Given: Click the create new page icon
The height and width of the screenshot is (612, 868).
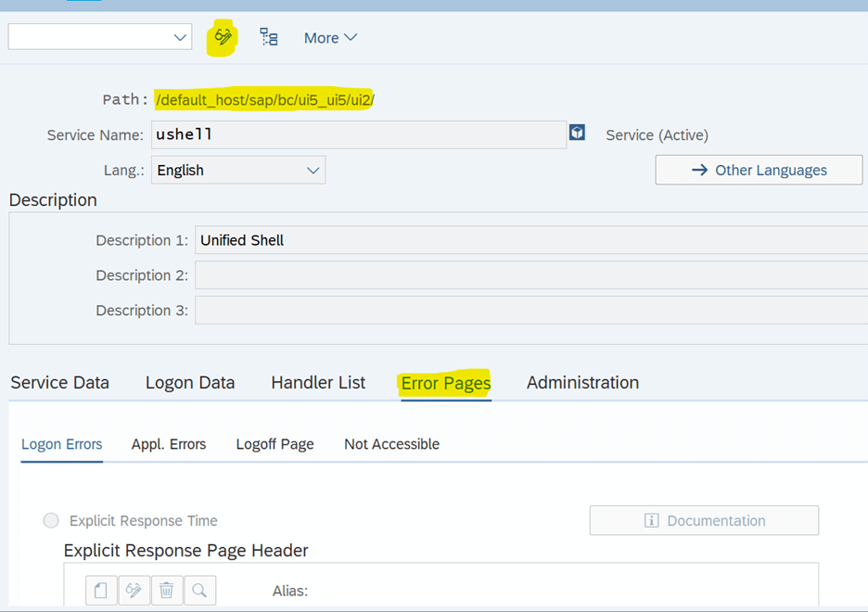Looking at the screenshot, I should coord(101,591).
